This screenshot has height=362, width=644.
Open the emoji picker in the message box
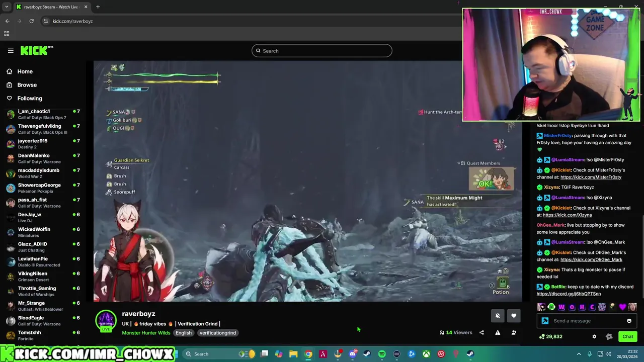click(629, 321)
